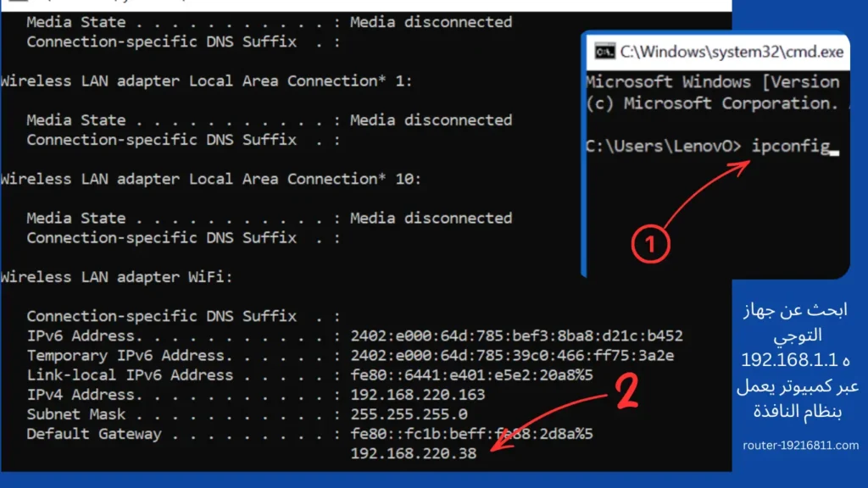Click the Link-local IPv6 Address value

pyautogui.click(x=471, y=375)
